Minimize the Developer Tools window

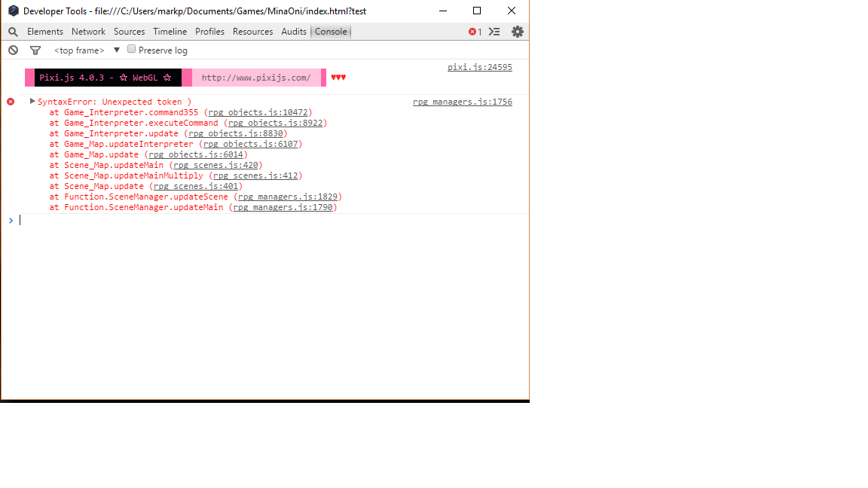click(443, 11)
